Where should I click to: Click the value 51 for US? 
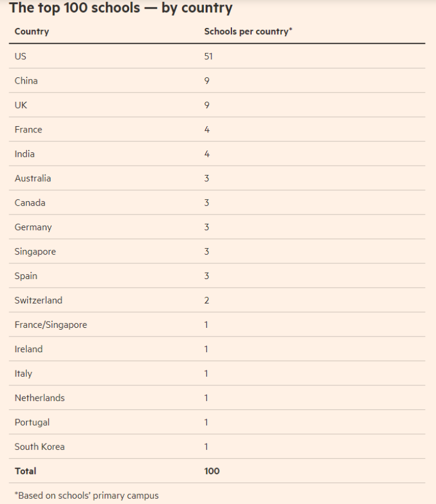tap(208, 56)
